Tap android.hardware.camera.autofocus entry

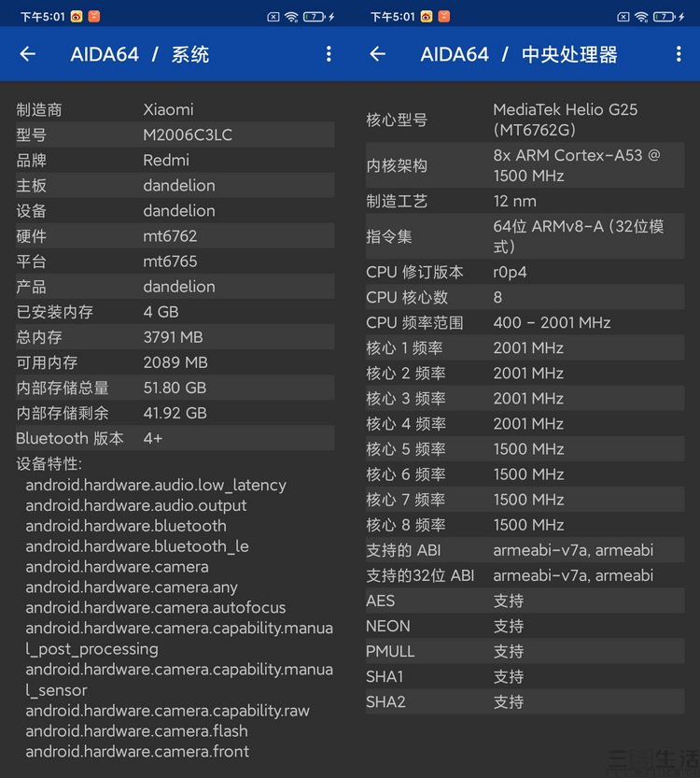tap(156, 607)
